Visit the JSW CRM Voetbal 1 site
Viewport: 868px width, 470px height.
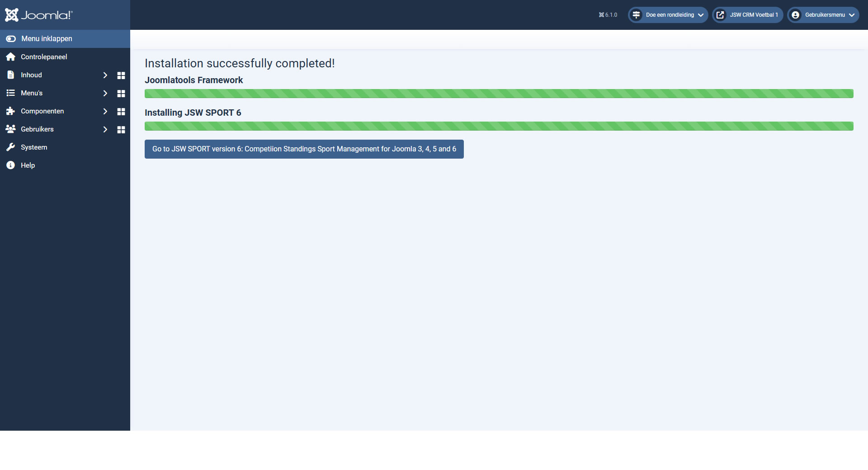point(747,15)
